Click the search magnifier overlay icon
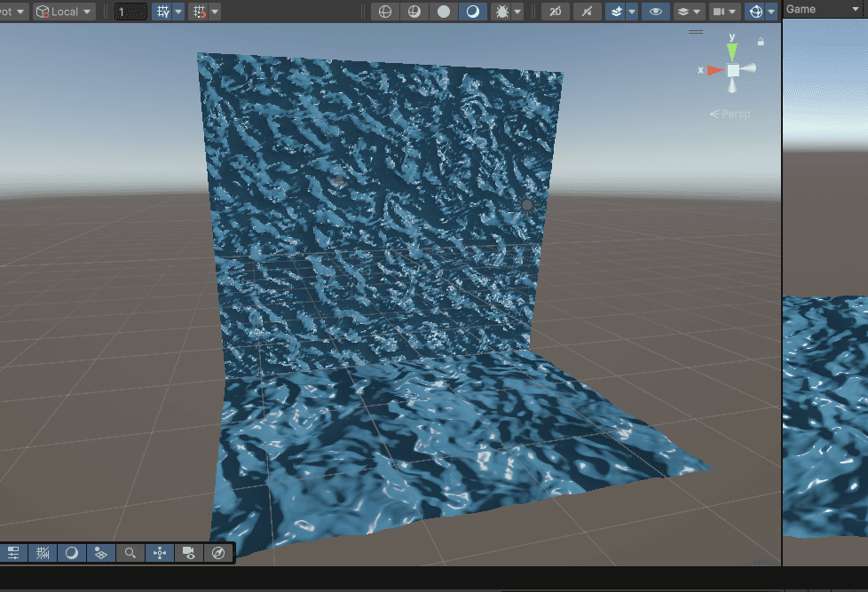868x592 pixels. pos(130,553)
